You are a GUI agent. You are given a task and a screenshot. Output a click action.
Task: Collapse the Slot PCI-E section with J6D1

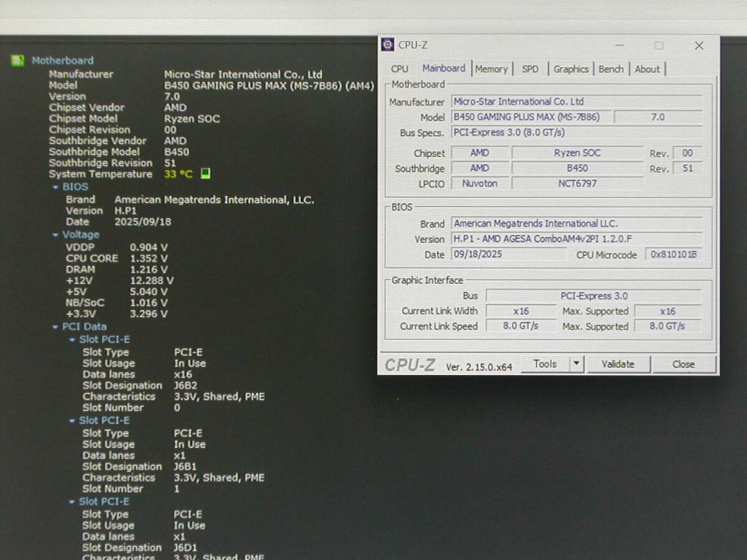pos(72,502)
